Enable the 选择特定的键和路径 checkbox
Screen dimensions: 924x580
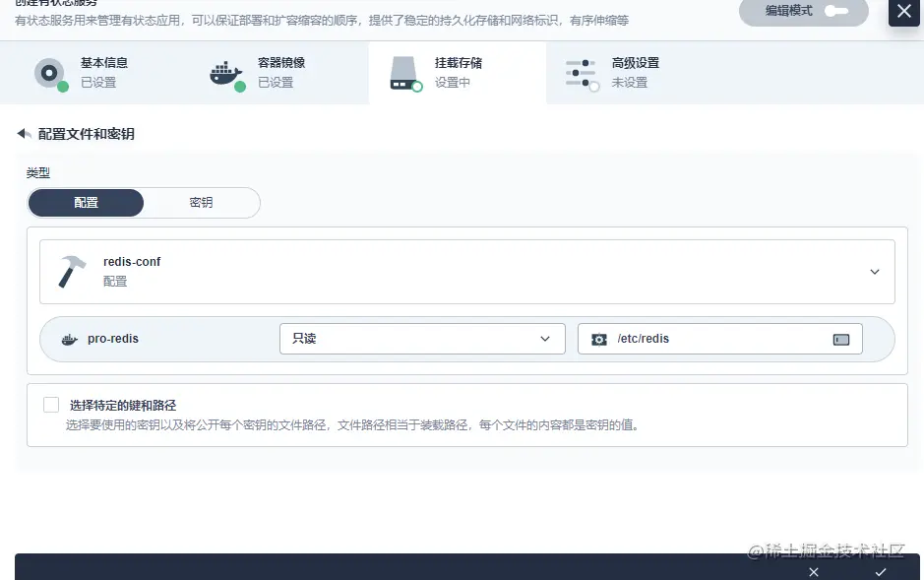click(x=51, y=405)
